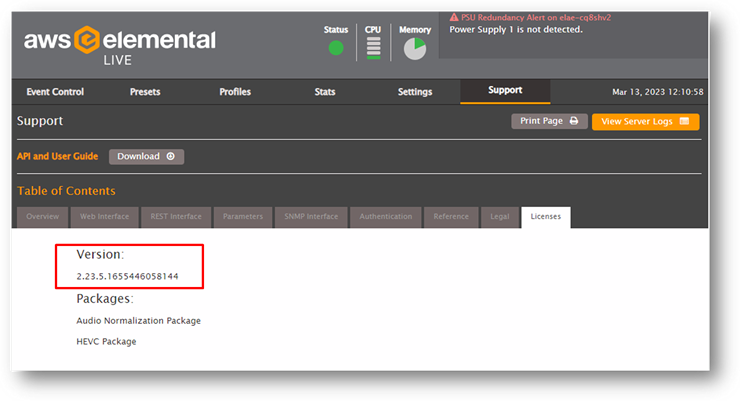Select the Support menu item
740x401 pixels.
pos(505,91)
